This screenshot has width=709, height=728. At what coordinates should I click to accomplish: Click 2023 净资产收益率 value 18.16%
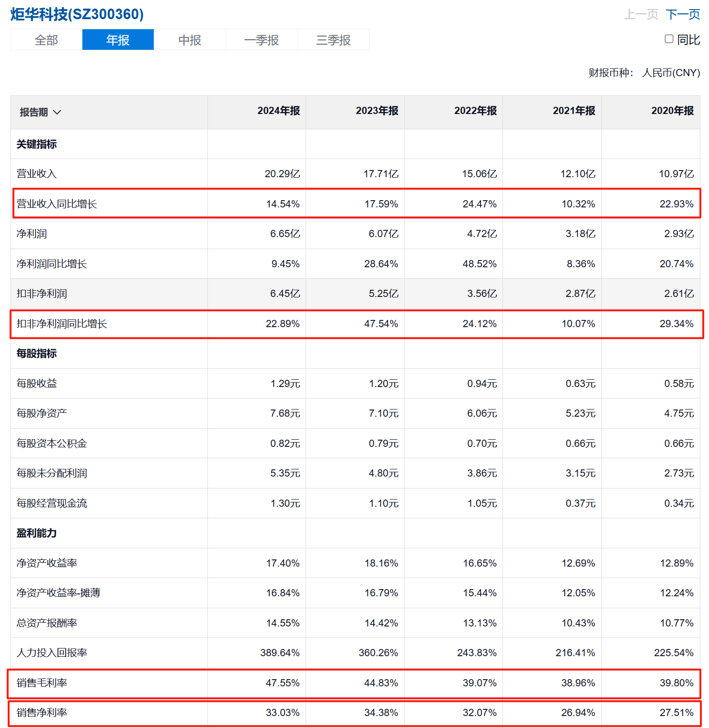381,563
